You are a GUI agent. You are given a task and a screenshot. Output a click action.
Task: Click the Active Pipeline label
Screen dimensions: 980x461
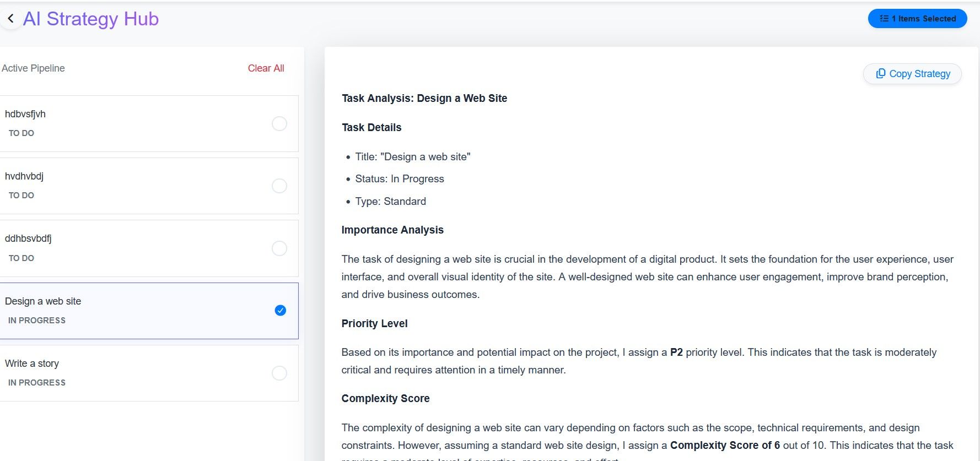33,68
